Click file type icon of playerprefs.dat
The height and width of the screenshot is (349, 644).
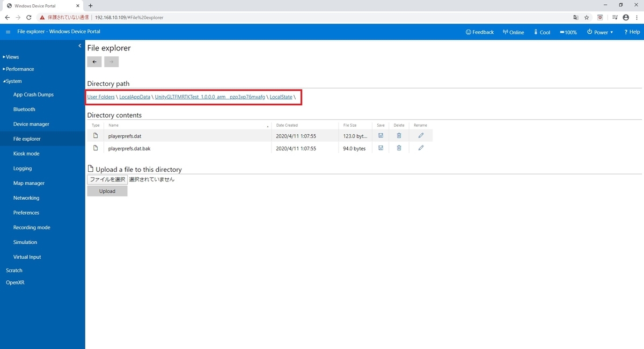[96, 136]
